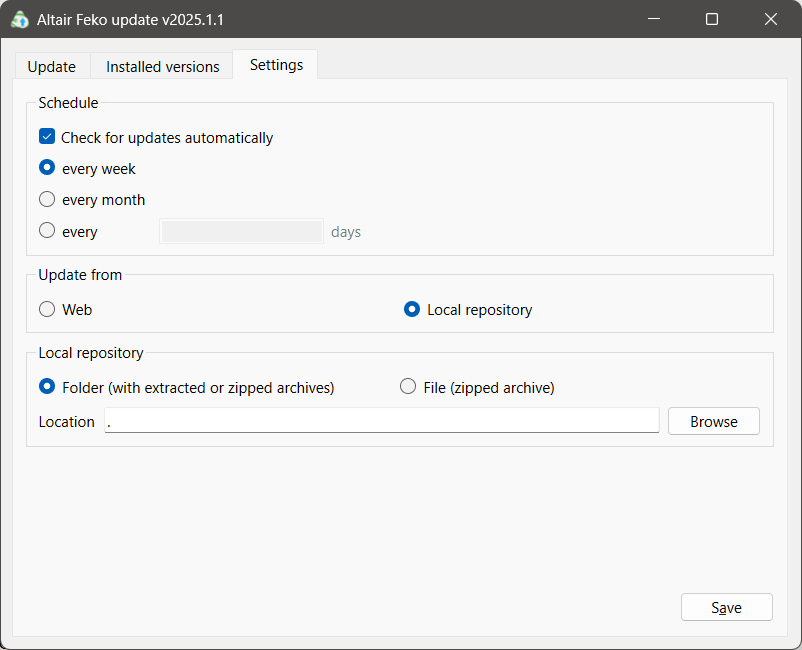The image size is (802, 650).
Task: Save the update settings
Action: click(726, 607)
